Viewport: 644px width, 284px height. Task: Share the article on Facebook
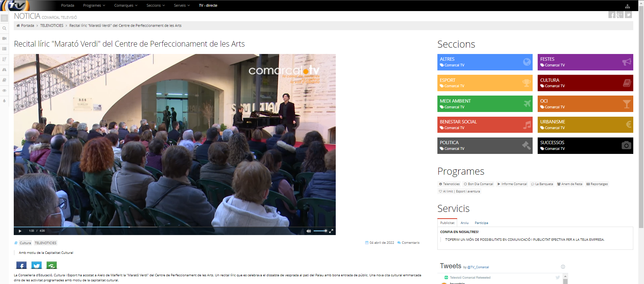[x=21, y=266]
